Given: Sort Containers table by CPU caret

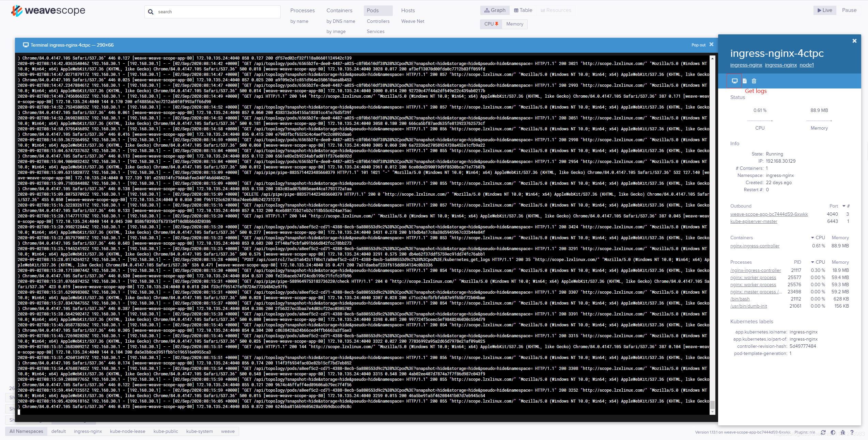Looking at the screenshot, I should click(812, 238).
